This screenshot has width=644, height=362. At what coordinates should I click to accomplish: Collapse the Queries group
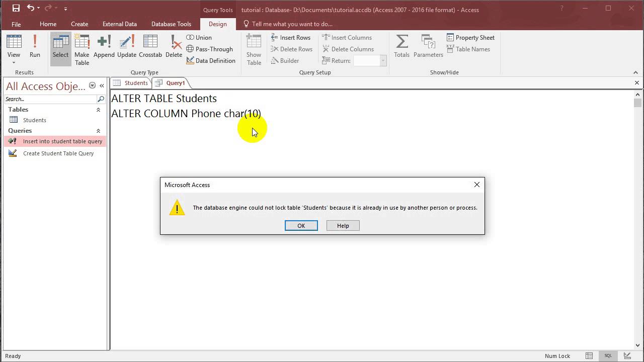point(98,130)
